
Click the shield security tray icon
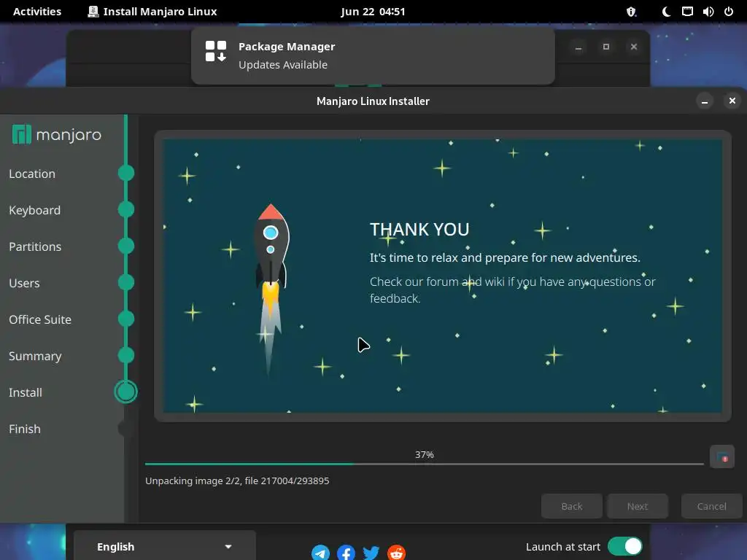(631, 12)
